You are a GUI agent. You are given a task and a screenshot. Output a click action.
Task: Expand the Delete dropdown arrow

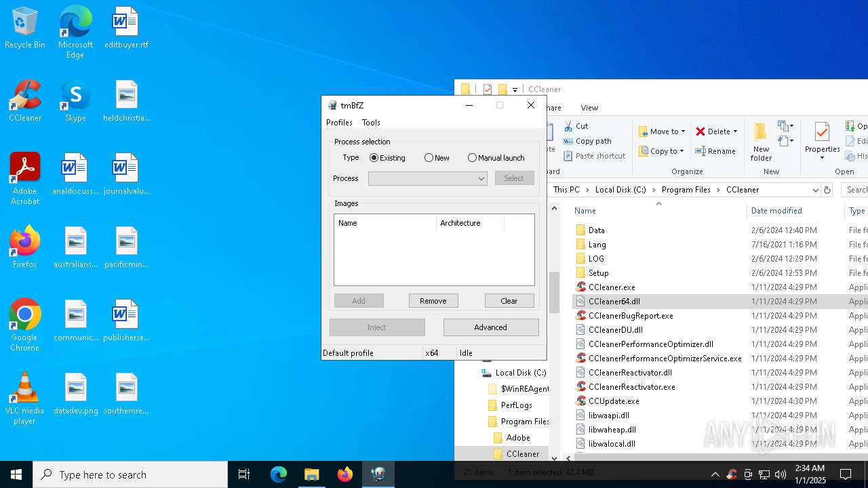click(735, 131)
